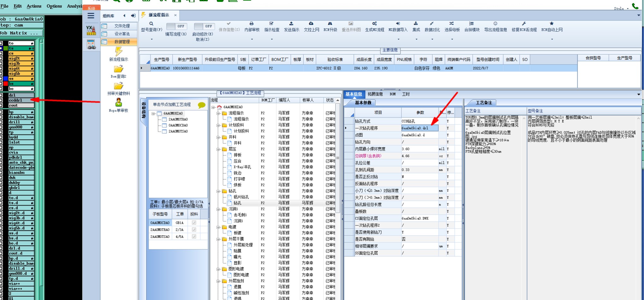Open dropdown arrow under 型号查询
The image size is (644, 300).
pos(151,39)
